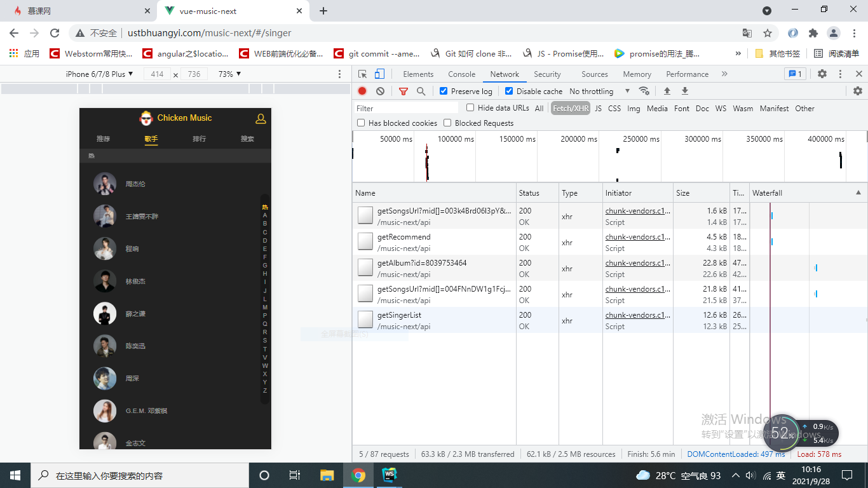
Task: Click the translate page icon
Action: pyautogui.click(x=747, y=33)
